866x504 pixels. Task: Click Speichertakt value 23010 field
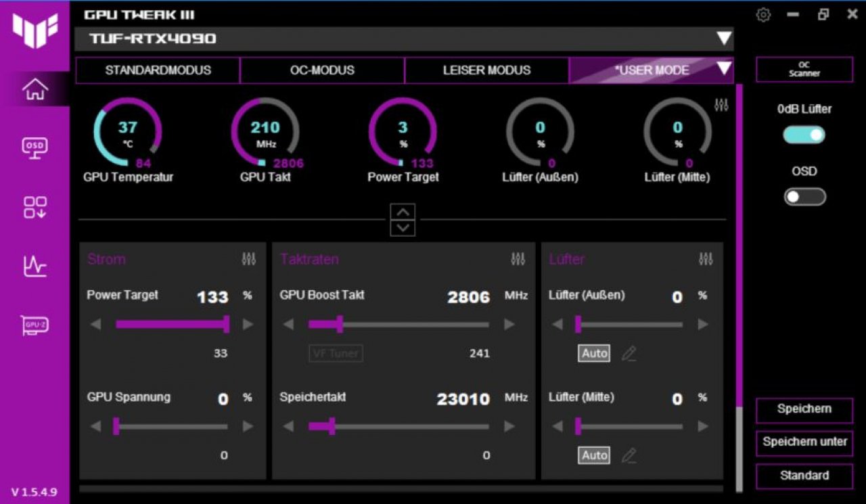click(463, 399)
